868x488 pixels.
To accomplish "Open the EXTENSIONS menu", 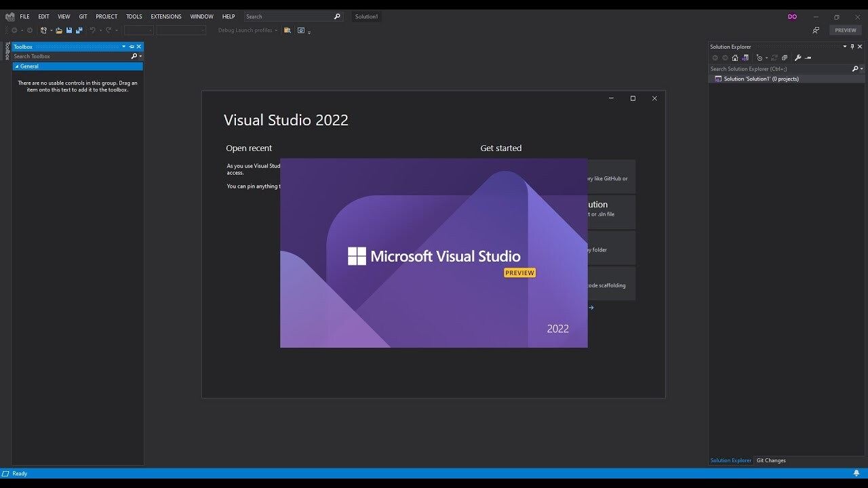I will pyautogui.click(x=165, y=16).
